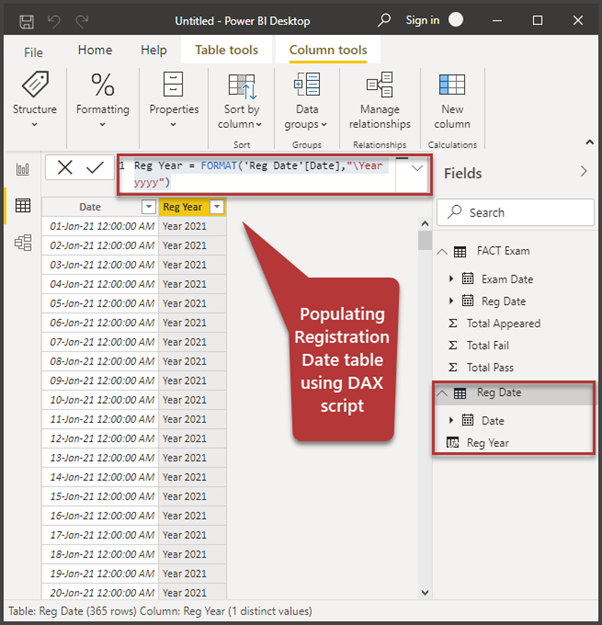Switch to Model view icon

tap(23, 242)
